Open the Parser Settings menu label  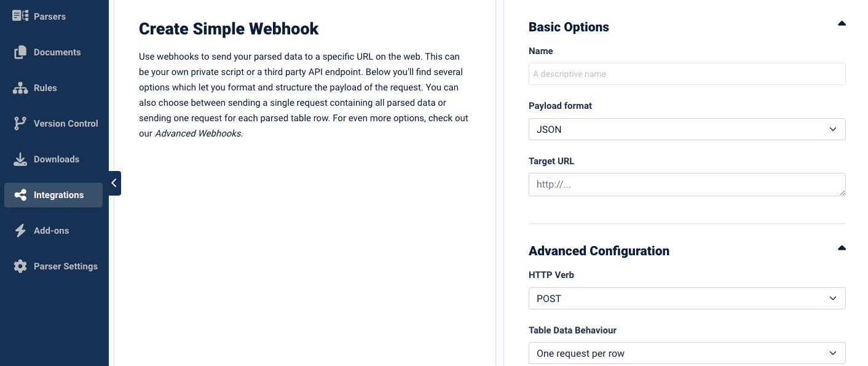coord(66,266)
